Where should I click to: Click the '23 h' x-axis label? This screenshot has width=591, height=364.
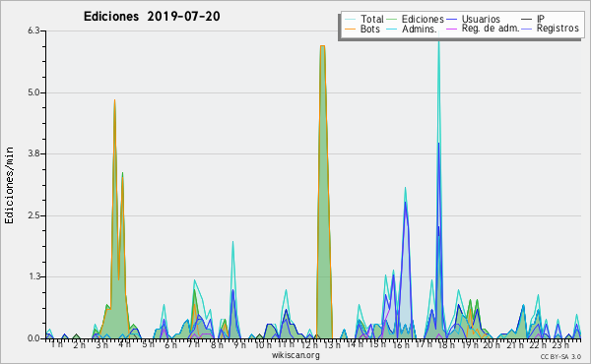point(560,344)
